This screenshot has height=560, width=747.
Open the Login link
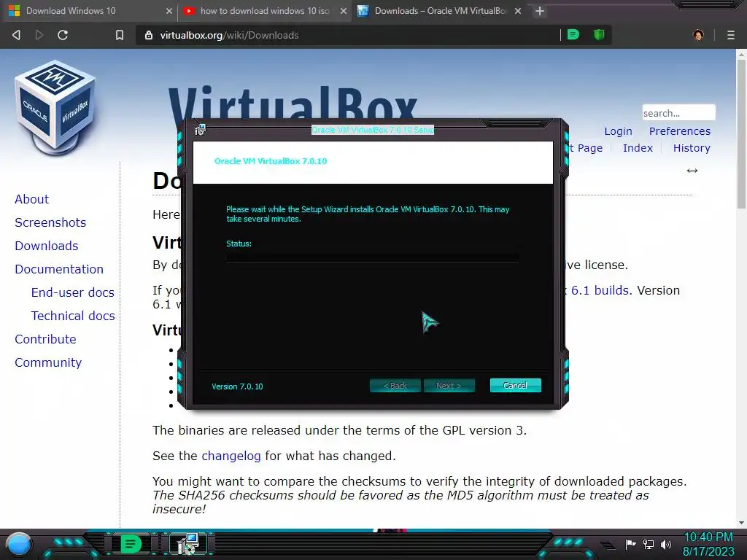(x=618, y=131)
